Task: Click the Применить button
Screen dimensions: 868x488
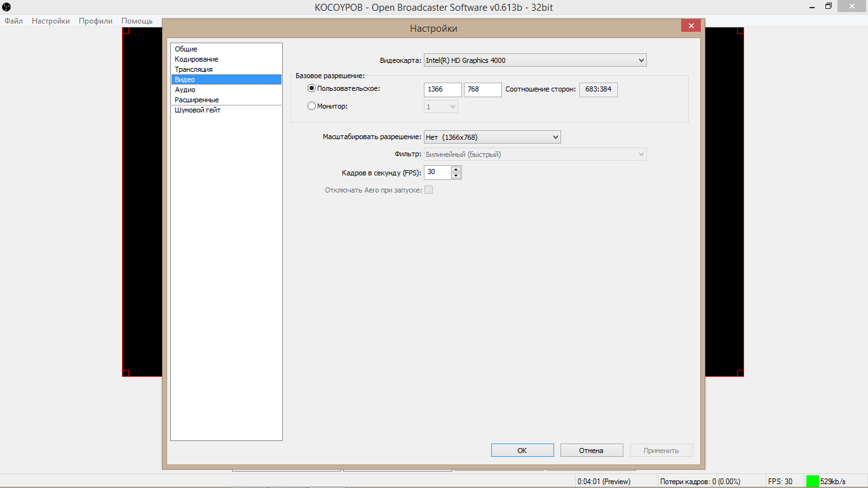Action: (661, 451)
